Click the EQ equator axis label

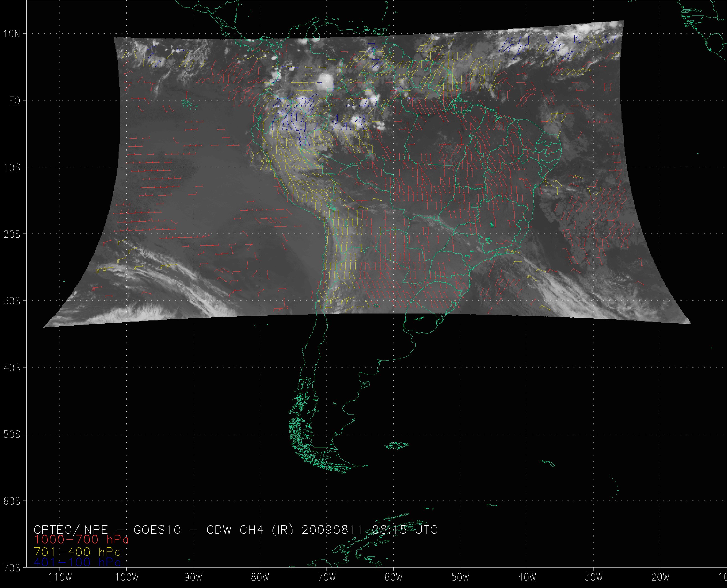coord(14,101)
